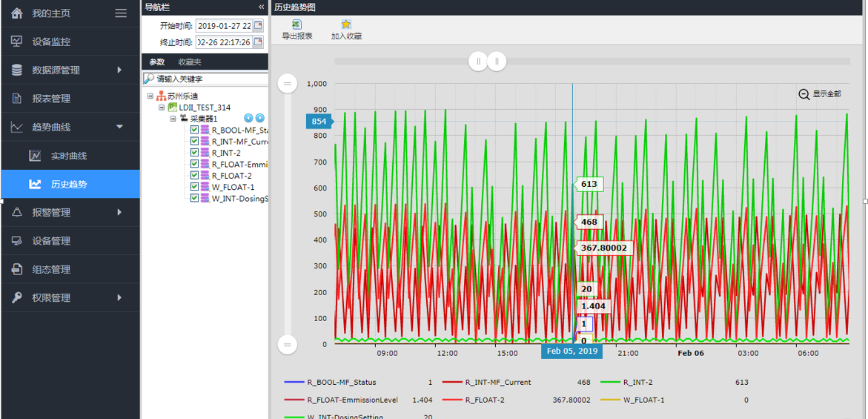This screenshot has width=868, height=419.
Task: Click R_FLOAT-EmmissionLevel legend entry
Action: 358,400
